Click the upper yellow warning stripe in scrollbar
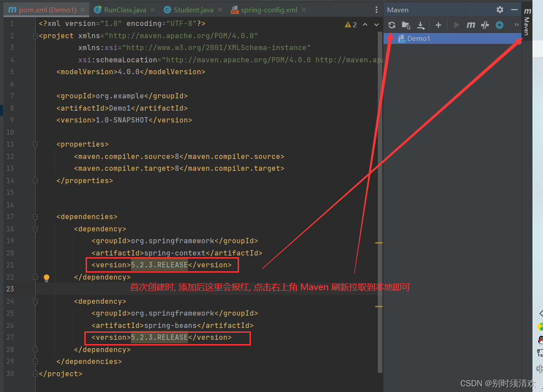 [379, 242]
